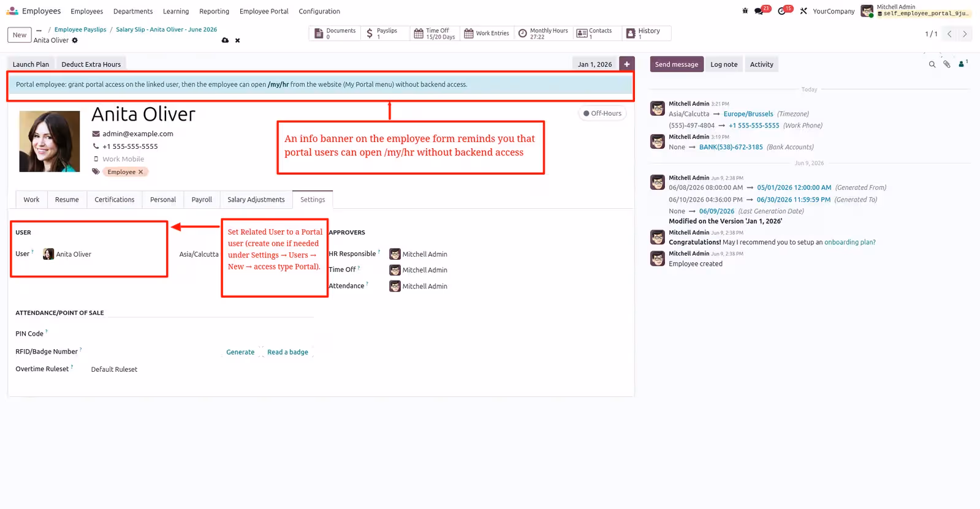This screenshot has height=509, width=980.
Task: Open the Asia/Calcutta timezone dropdown
Action: 199,254
